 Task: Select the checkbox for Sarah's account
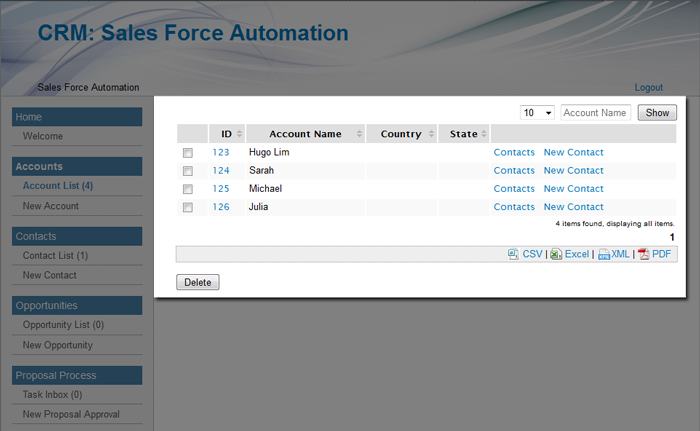[187, 171]
